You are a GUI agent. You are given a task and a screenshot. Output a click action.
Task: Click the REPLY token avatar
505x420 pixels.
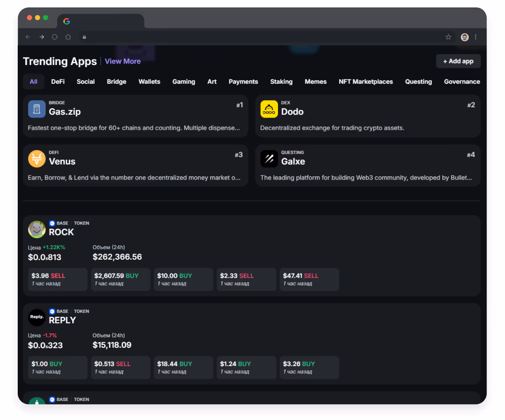coord(37,317)
